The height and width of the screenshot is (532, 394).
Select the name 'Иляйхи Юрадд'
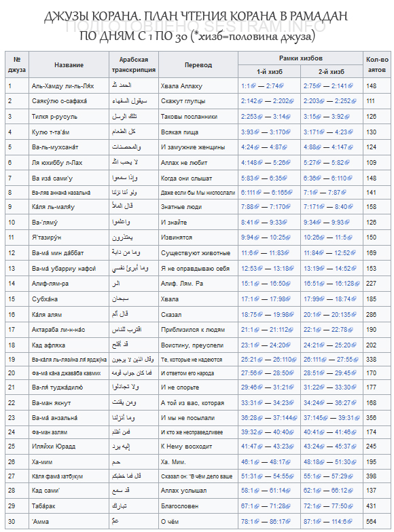pos(54,446)
